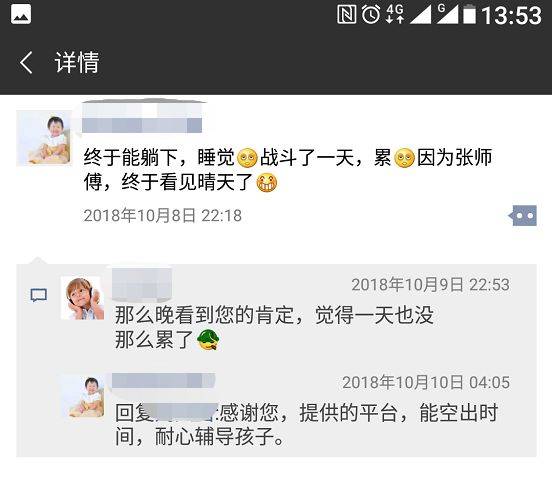Viewport: 552px width, 478px height.
Task: Tap the comment bubble icon in the comments panel
Action: (x=39, y=295)
